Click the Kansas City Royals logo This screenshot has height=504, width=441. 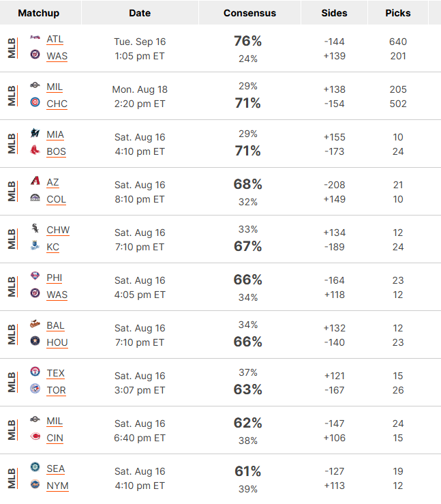(x=35, y=246)
